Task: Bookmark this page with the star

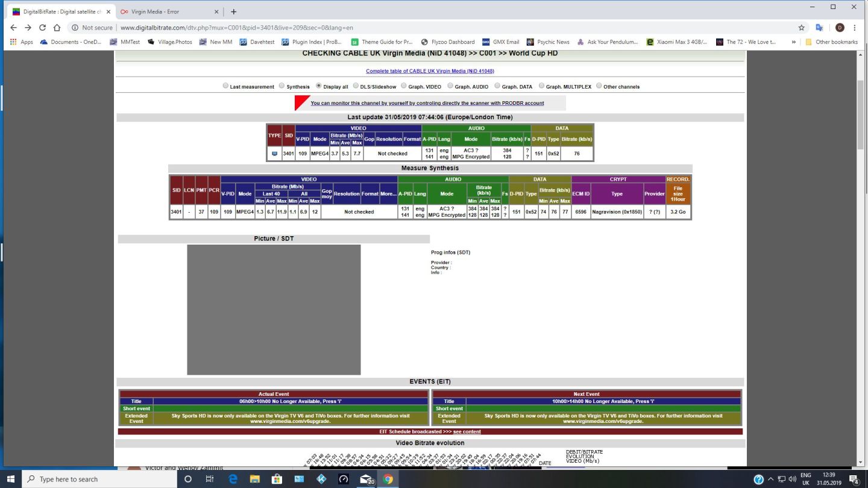Action: click(x=801, y=28)
